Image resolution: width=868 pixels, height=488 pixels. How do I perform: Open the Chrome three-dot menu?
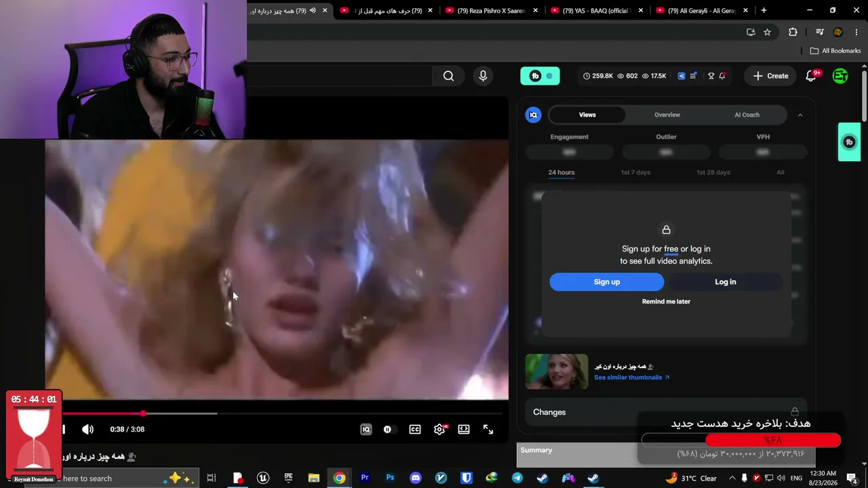[857, 32]
